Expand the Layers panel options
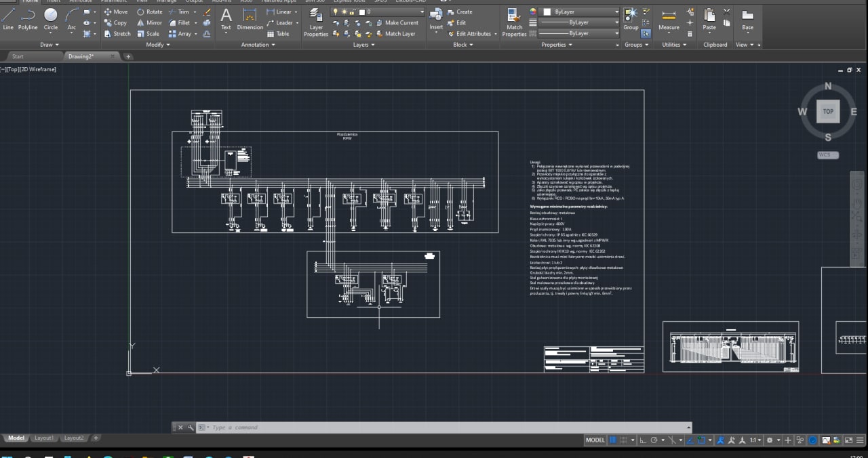Screen dimensions: 868x458 [363, 45]
